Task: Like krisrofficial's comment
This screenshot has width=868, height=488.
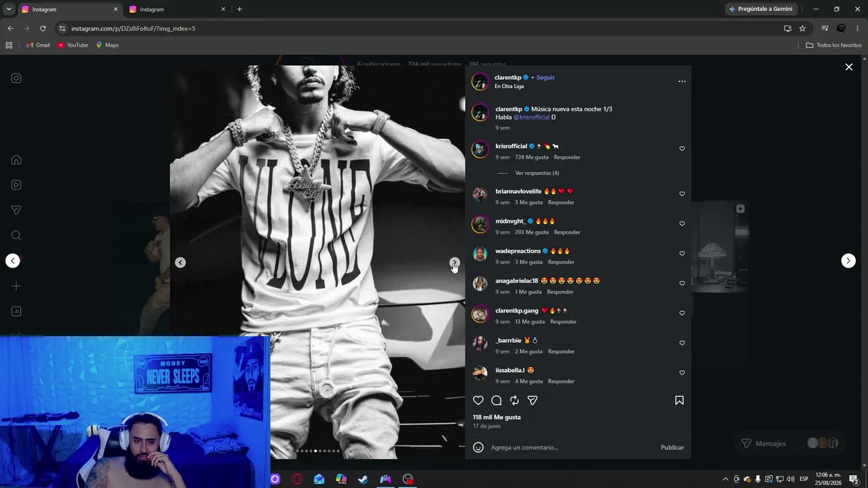Action: tap(682, 148)
